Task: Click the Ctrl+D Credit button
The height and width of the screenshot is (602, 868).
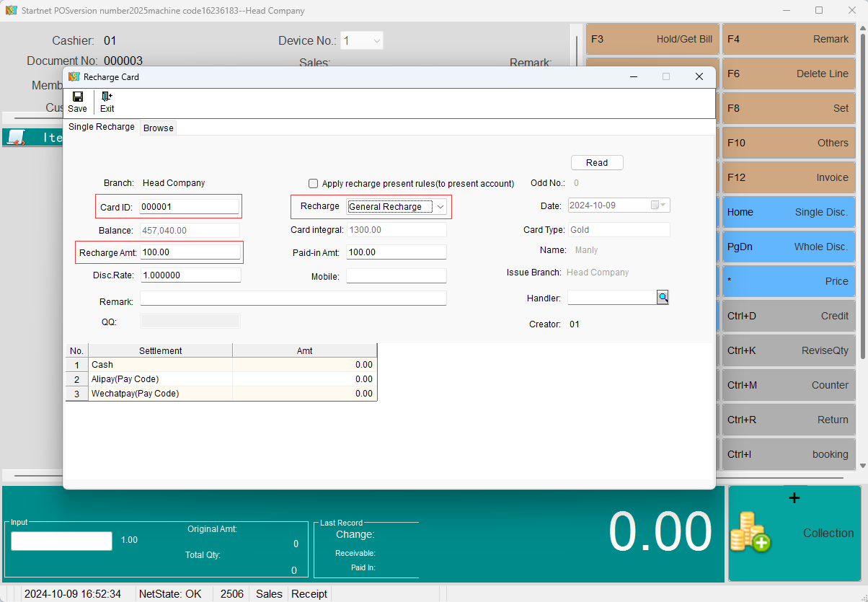Action: click(x=789, y=316)
